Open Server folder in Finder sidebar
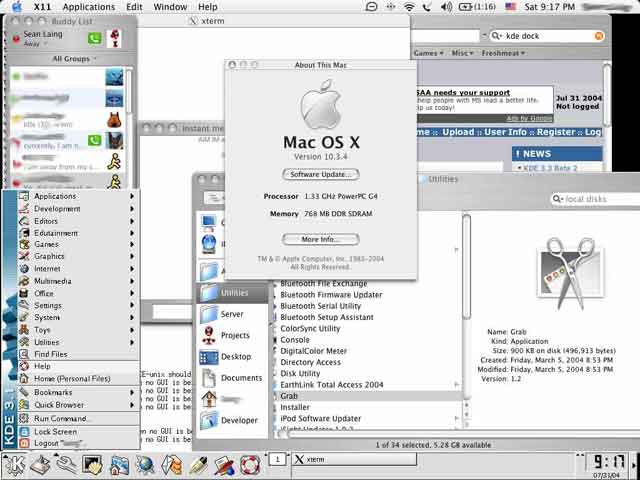 coord(232,314)
